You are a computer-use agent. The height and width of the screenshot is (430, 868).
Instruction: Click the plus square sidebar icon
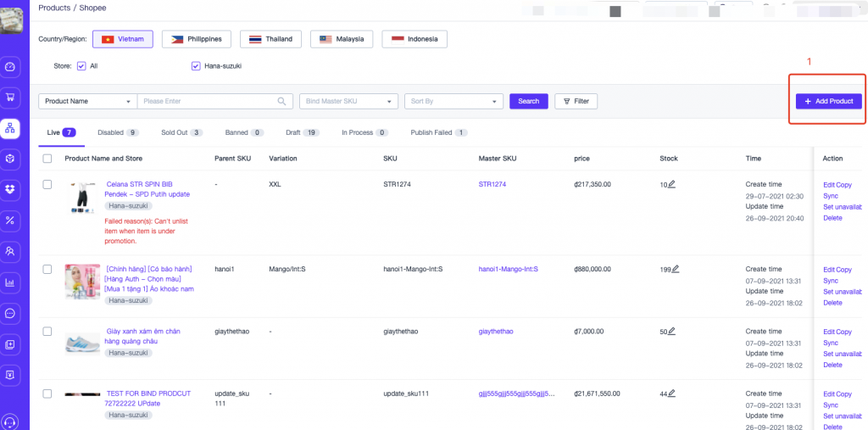(x=11, y=344)
